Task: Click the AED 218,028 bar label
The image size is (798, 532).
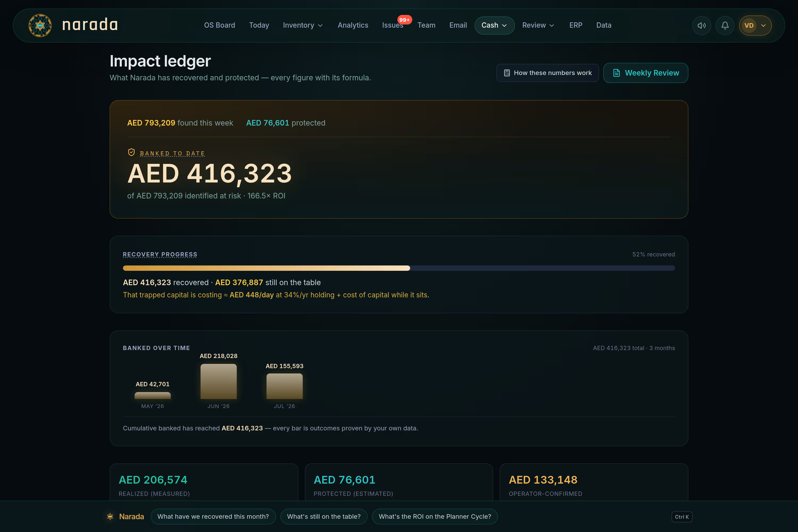Action: click(218, 356)
